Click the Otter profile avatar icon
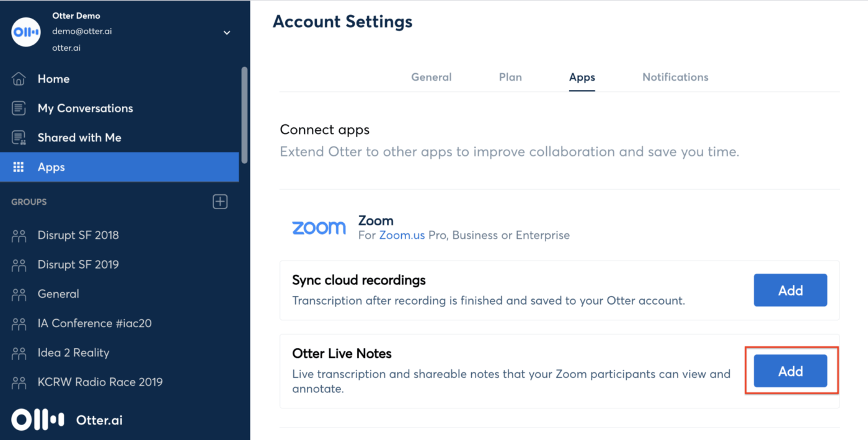This screenshot has height=440, width=868. 25,31
